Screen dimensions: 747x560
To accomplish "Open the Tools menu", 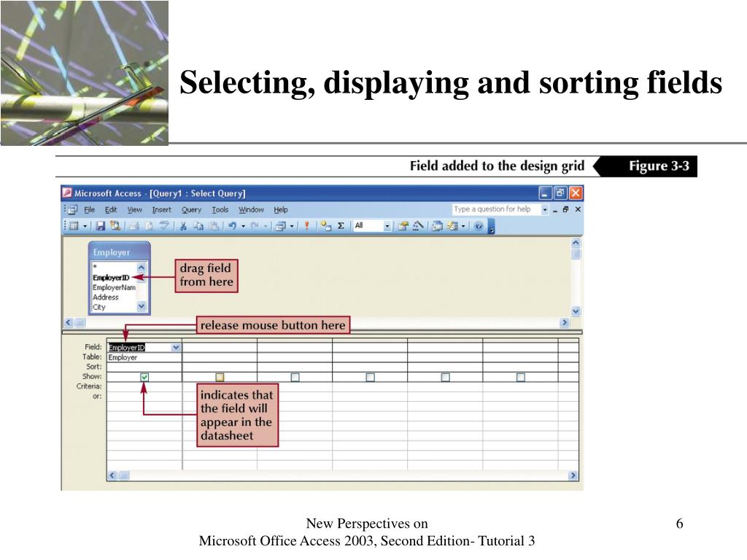I will click(220, 209).
